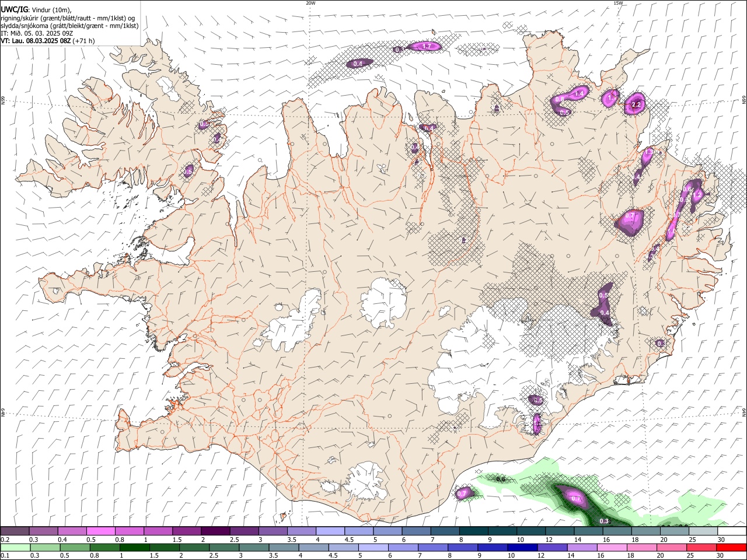Select the pink top-row swatch between 0.5 and 0.8
The height and width of the screenshot is (560, 747).
pos(101,531)
